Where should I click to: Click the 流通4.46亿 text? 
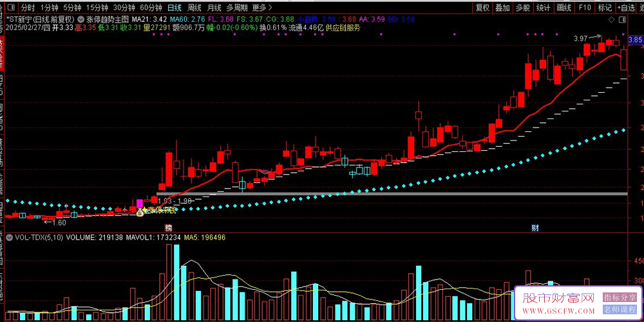tap(306, 28)
